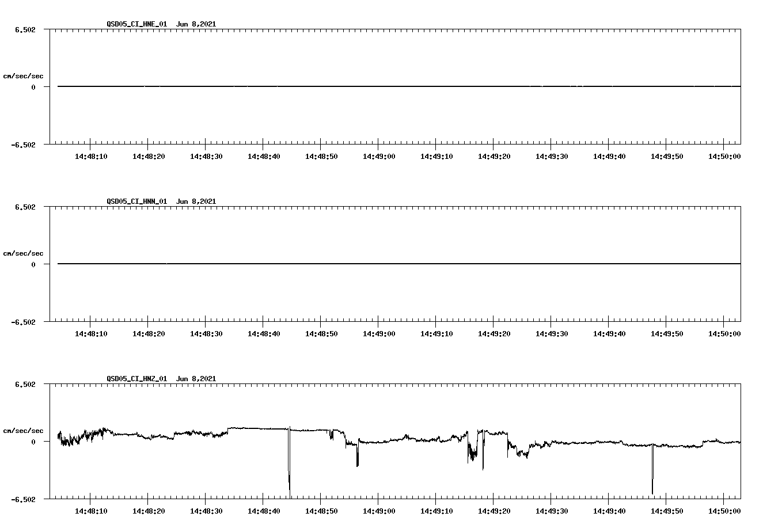The height and width of the screenshot is (532, 782).
Task: Click the 14:50:00 time label under HNE plot
Action: 724,157
